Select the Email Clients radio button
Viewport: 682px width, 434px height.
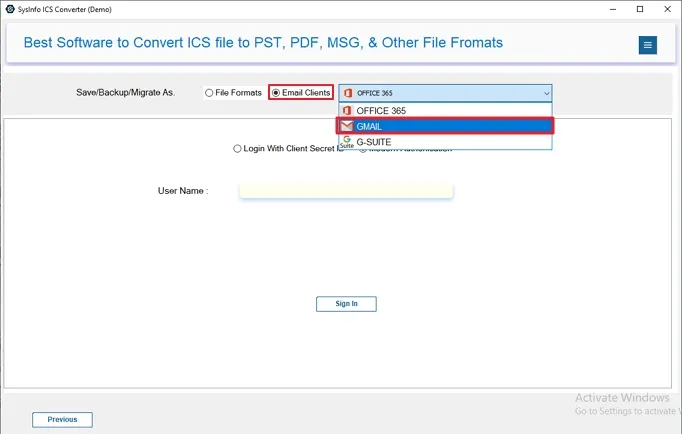click(x=276, y=93)
